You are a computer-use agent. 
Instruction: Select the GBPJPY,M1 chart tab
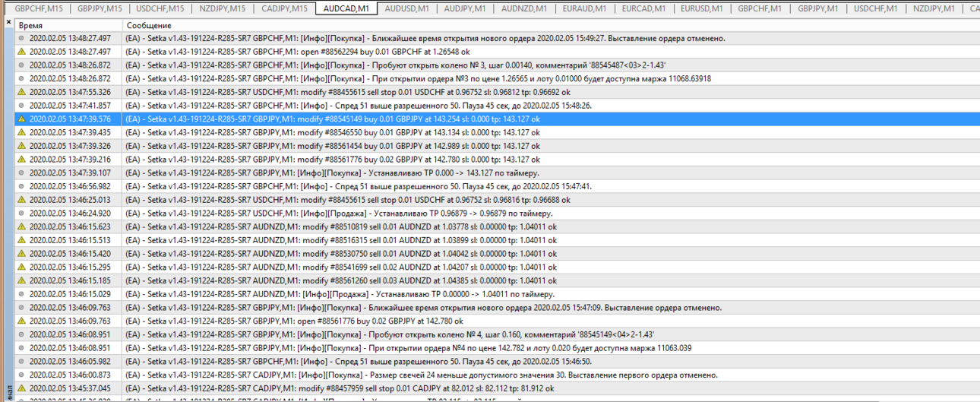[x=818, y=8]
